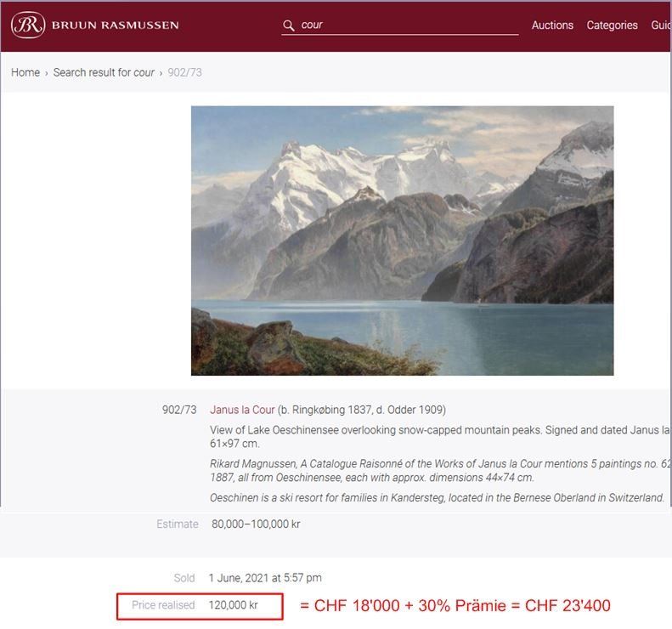The image size is (672, 629).
Task: Click the estimate value 80,000–100,000 kr
Action: (256, 524)
